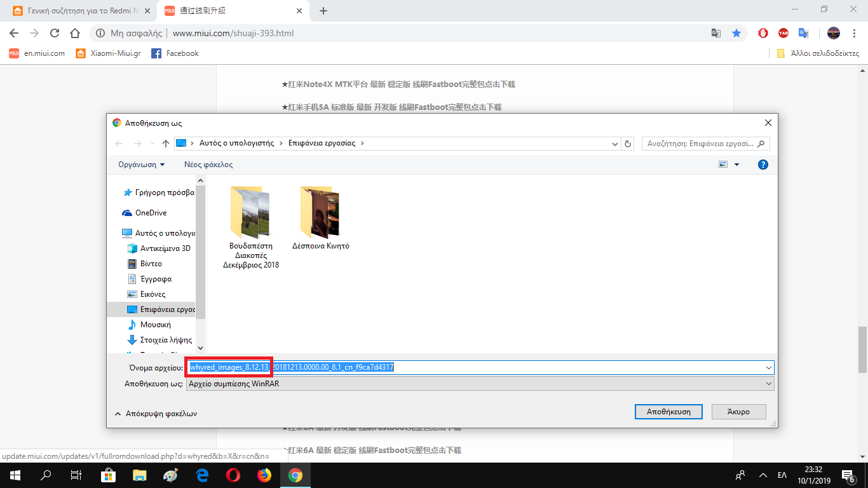Open the Windows Start menu
Image resolution: width=868 pixels, height=488 pixels.
tap(15, 475)
